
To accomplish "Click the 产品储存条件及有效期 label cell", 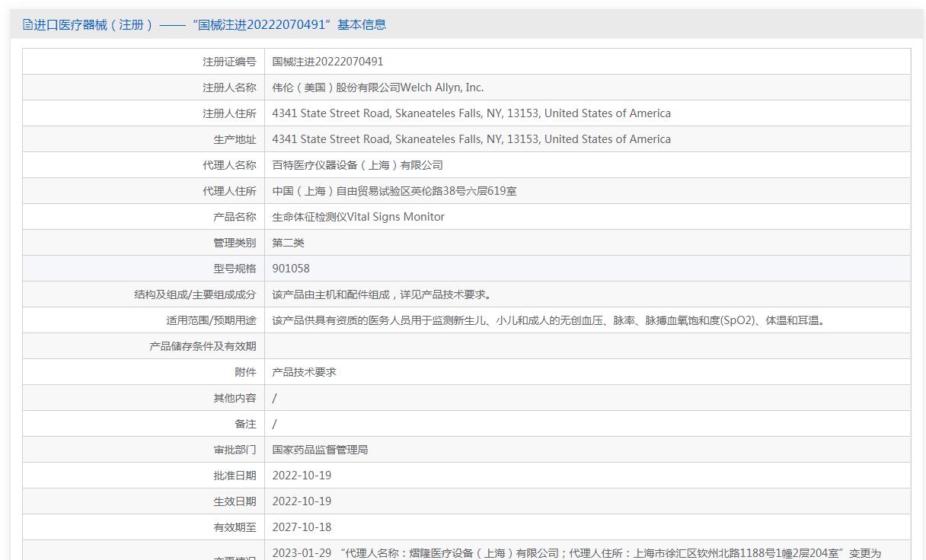I will coord(203,346).
